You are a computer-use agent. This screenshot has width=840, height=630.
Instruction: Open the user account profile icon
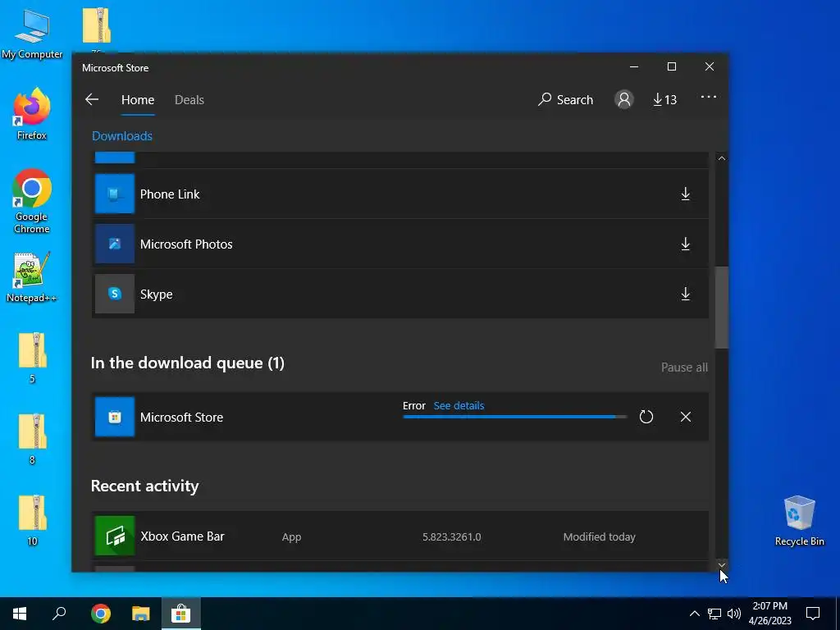623,99
